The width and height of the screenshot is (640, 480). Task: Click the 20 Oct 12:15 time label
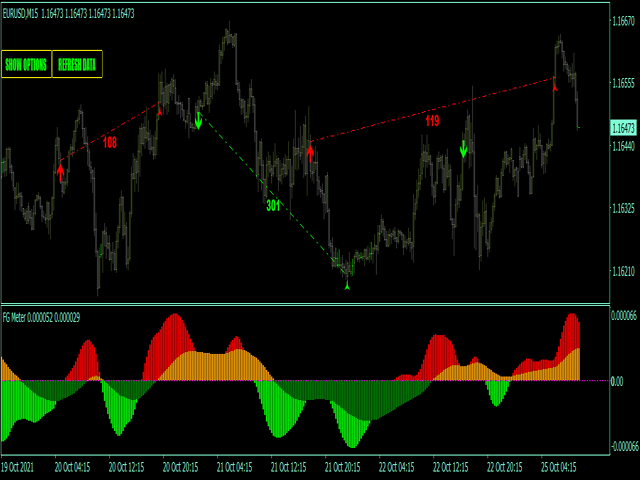tap(127, 467)
